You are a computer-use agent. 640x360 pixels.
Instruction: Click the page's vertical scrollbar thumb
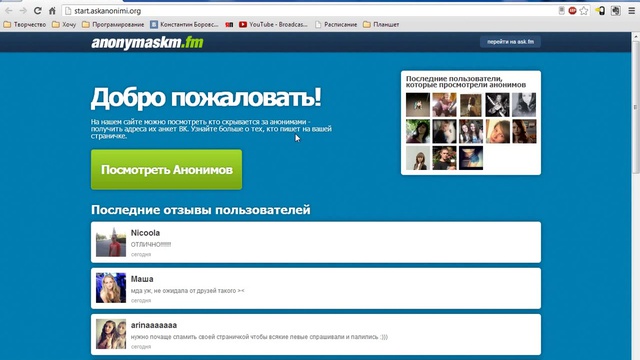(636, 106)
